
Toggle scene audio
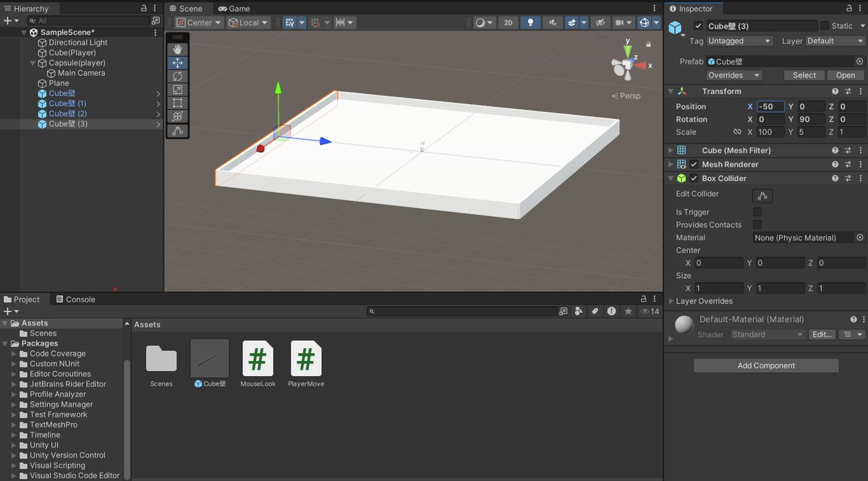(x=553, y=22)
